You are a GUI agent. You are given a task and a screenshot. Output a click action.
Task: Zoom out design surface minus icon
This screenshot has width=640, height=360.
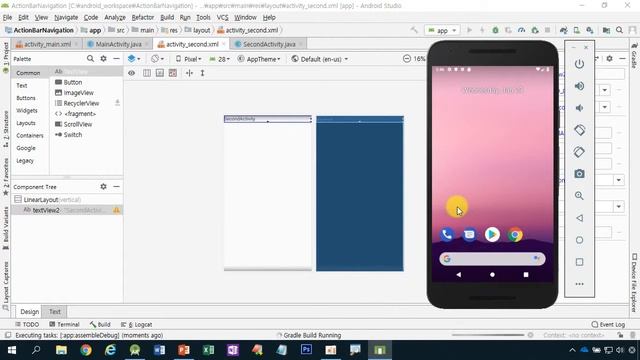(x=407, y=59)
